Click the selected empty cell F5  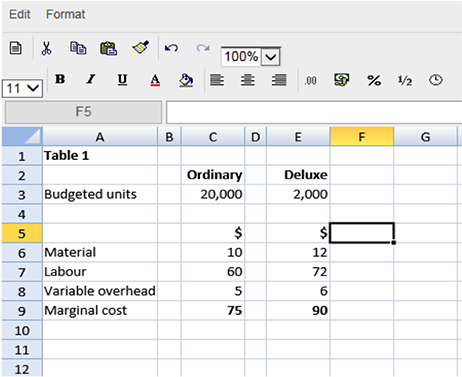(362, 233)
